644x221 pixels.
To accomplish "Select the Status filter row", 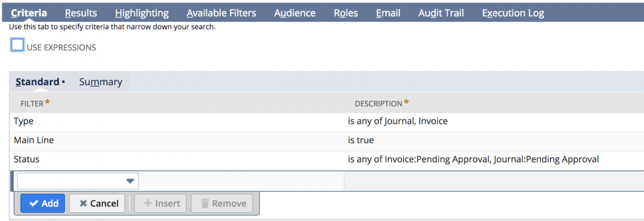I will [327, 160].
